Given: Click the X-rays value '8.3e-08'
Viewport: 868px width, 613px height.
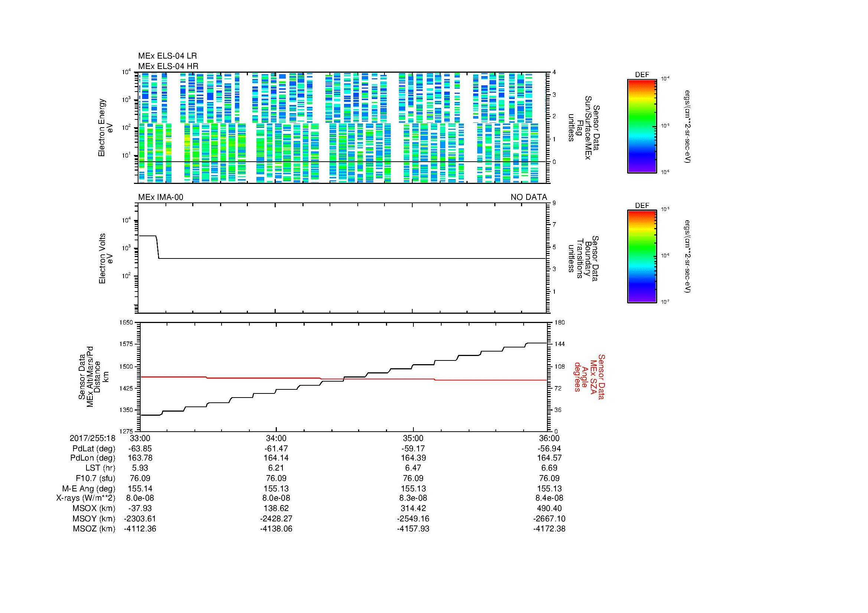Looking at the screenshot, I should pos(413,498).
